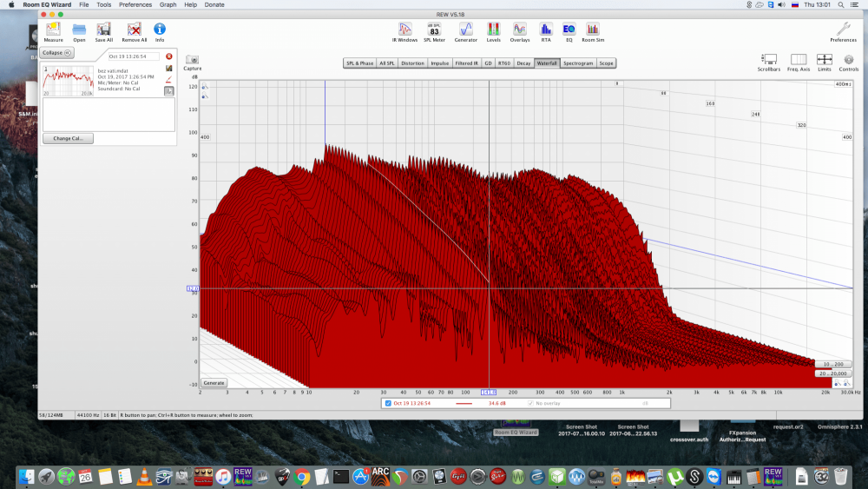Toggle graph Scrollbars icon
Viewport: 868px width, 489px height.
(x=768, y=62)
